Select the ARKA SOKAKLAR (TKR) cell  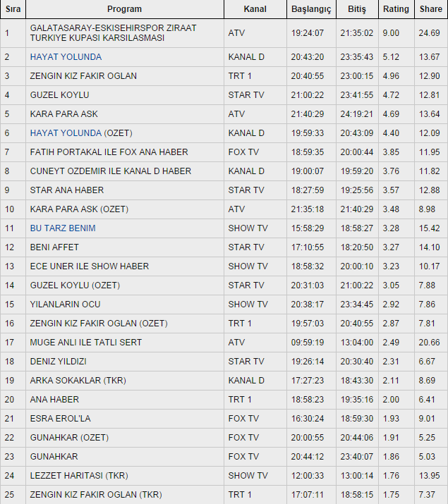(125, 381)
